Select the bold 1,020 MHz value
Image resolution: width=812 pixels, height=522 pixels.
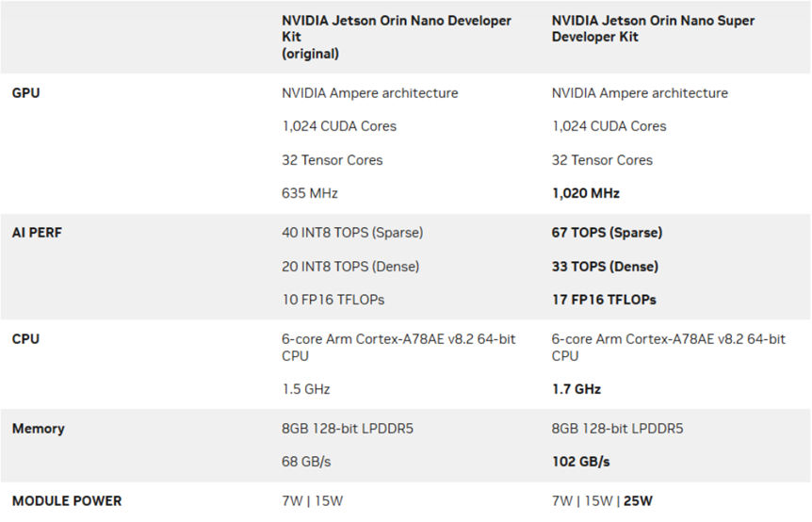coord(586,194)
